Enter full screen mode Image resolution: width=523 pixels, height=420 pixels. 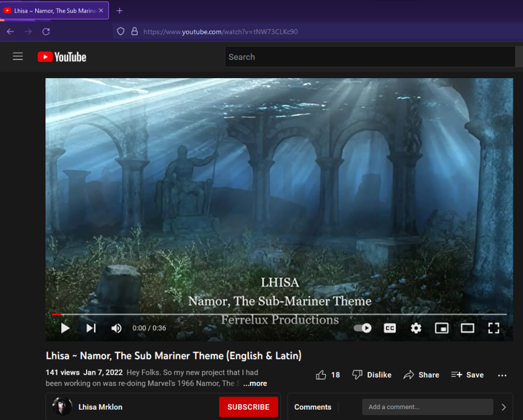point(493,328)
